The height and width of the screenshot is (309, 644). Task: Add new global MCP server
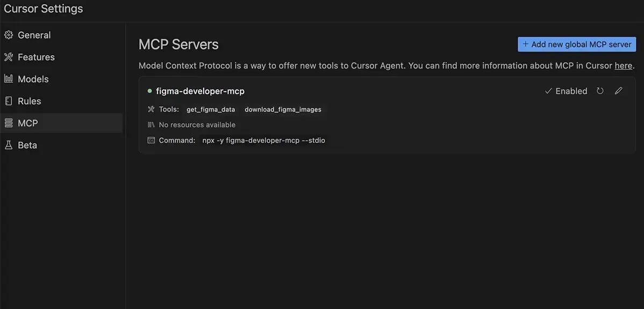pyautogui.click(x=577, y=45)
